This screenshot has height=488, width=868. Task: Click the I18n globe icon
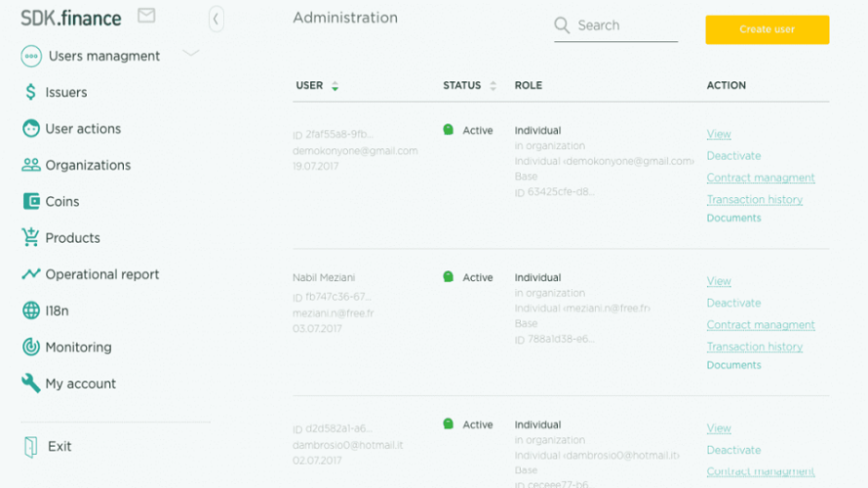tap(31, 310)
